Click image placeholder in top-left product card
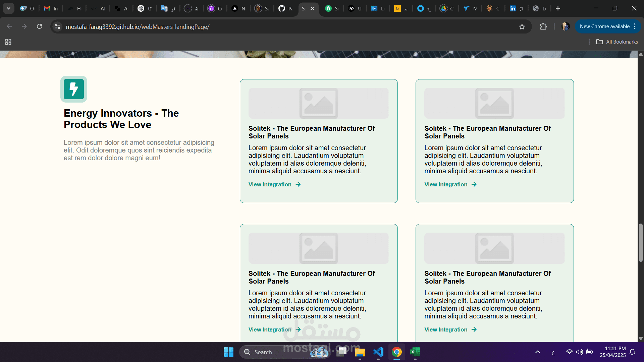The width and height of the screenshot is (644, 362). pyautogui.click(x=318, y=103)
